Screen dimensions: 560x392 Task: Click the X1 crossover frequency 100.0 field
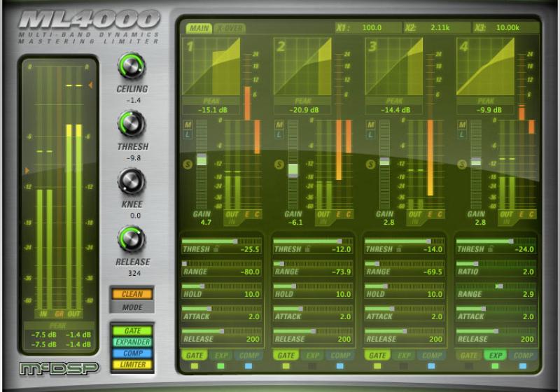(x=368, y=27)
